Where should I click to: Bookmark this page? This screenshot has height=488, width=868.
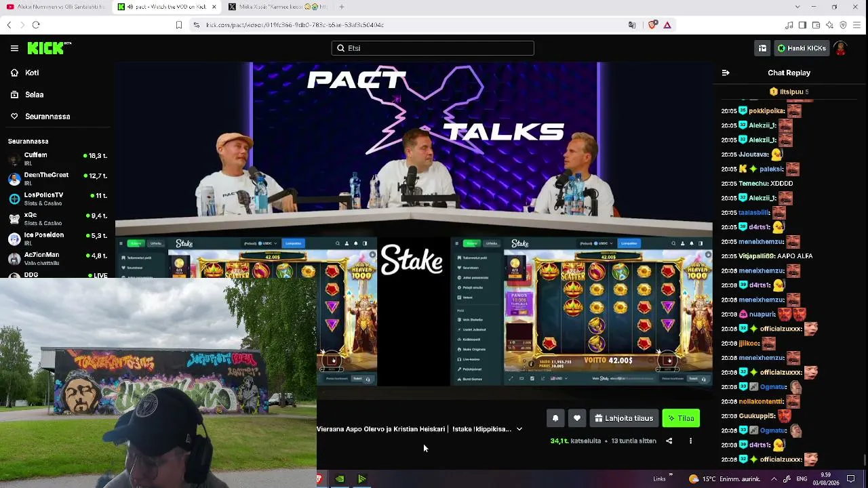pyautogui.click(x=179, y=25)
